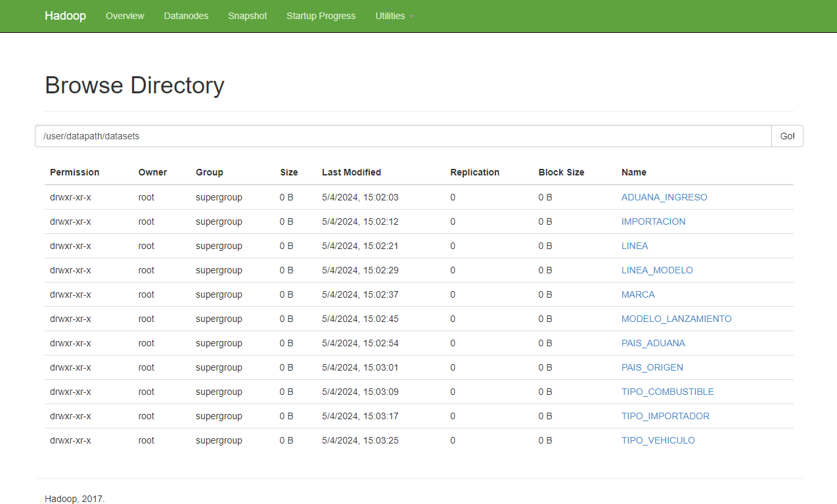Open the ADUANA_INGRESO directory
Viewport: 837px width, 504px height.
pos(664,197)
